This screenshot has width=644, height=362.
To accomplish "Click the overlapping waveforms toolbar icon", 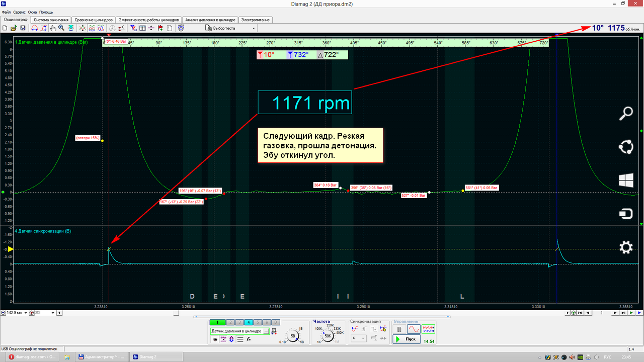I will (101, 28).
